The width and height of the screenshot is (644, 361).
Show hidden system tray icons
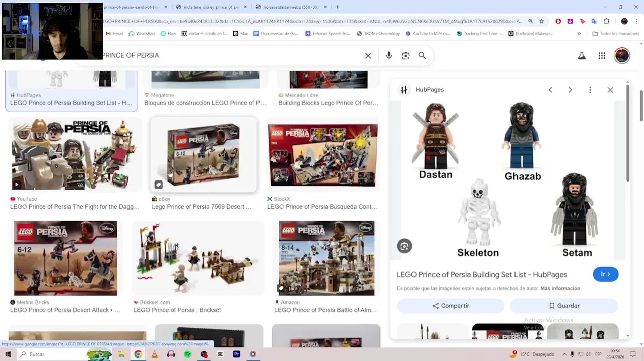(564, 354)
